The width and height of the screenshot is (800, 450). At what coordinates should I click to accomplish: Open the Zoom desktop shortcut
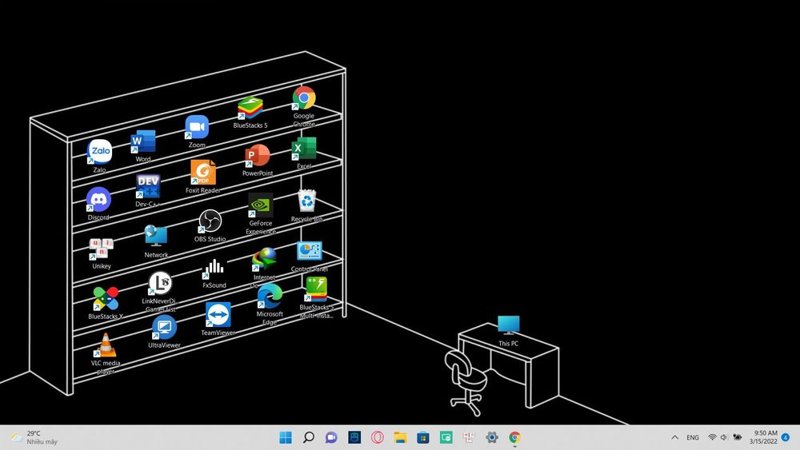(197, 128)
